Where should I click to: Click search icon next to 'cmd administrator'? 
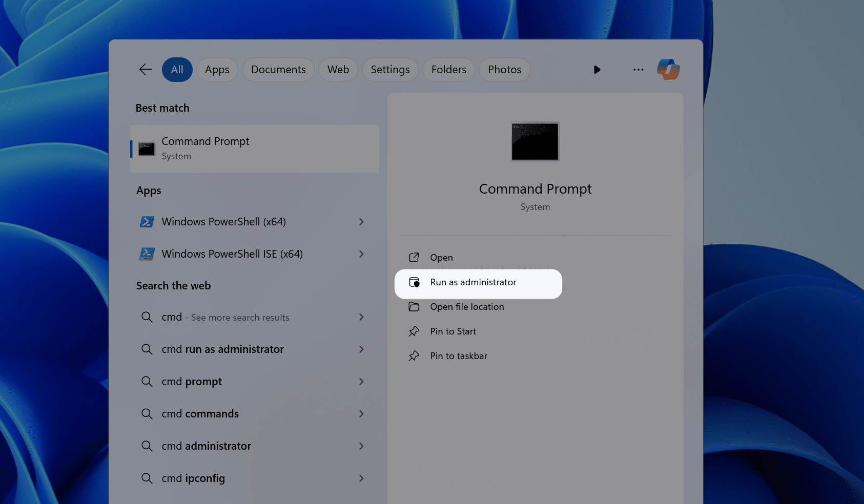click(147, 446)
